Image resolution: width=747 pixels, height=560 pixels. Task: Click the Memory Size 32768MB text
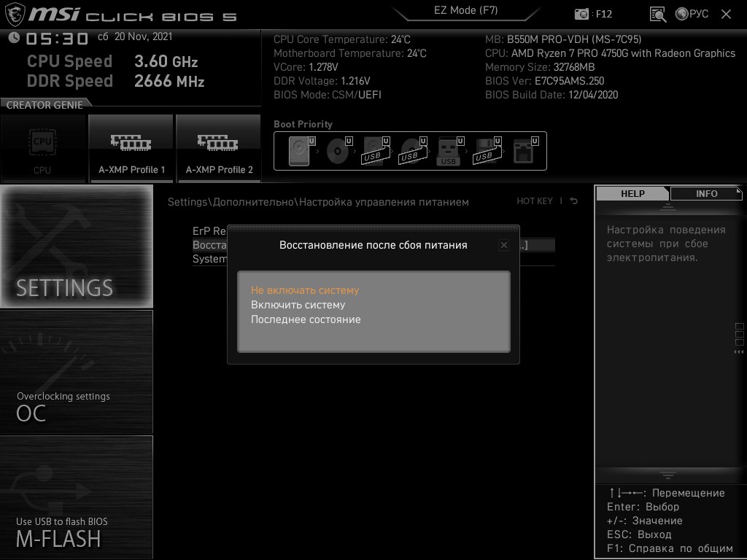(540, 67)
